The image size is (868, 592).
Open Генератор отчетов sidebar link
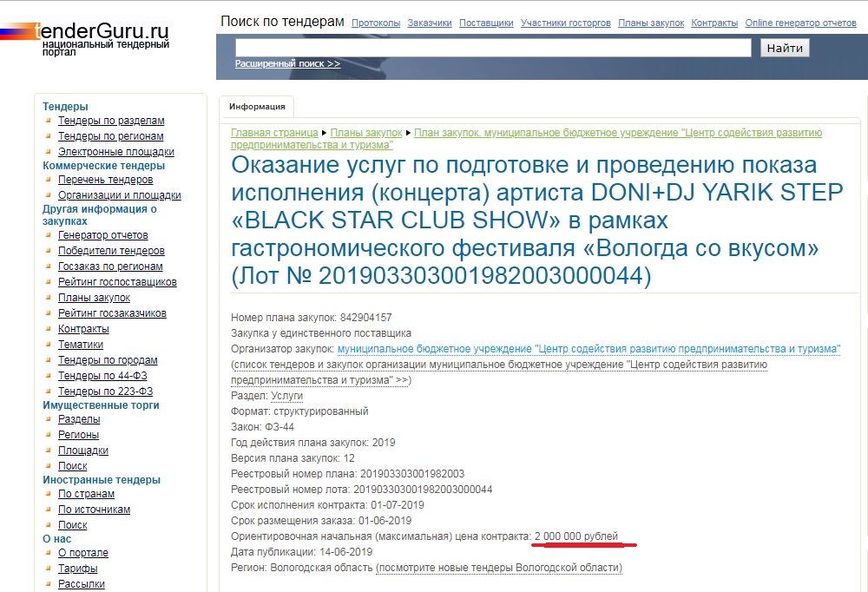[103, 235]
